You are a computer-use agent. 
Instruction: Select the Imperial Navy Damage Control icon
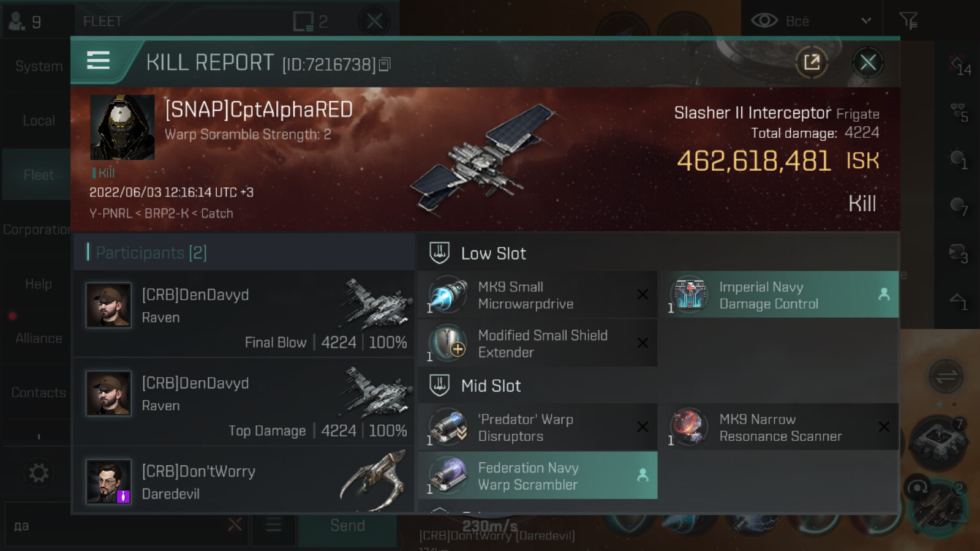pyautogui.click(x=690, y=294)
